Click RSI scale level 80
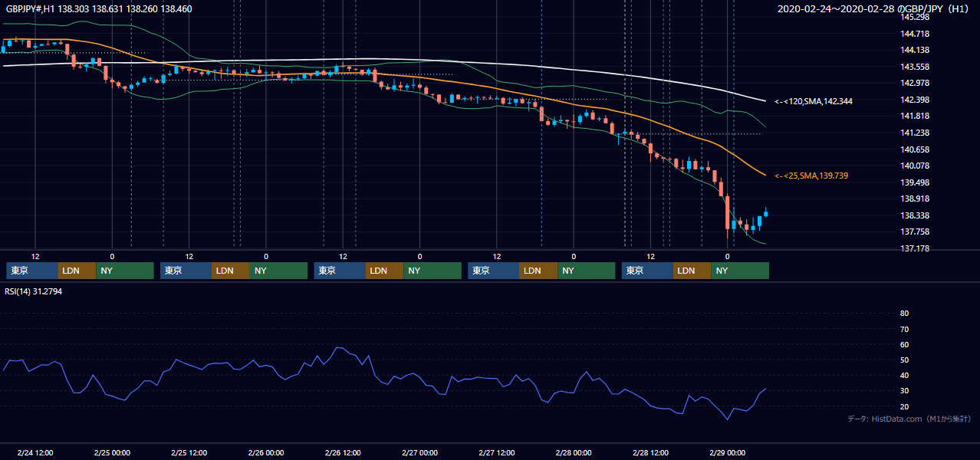This screenshot has height=460, width=980. point(905,314)
